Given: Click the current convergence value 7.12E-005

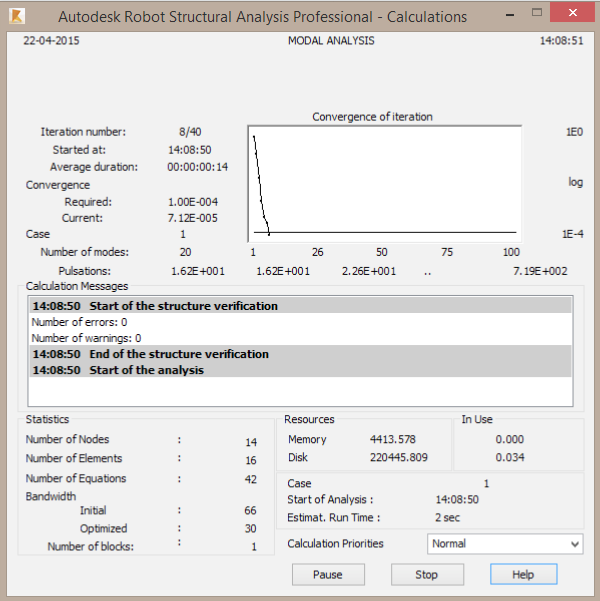Looking at the screenshot, I should (192, 218).
